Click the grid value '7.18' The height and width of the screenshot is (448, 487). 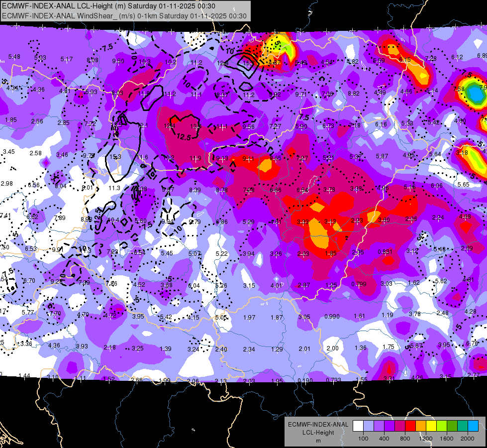(x=354, y=125)
